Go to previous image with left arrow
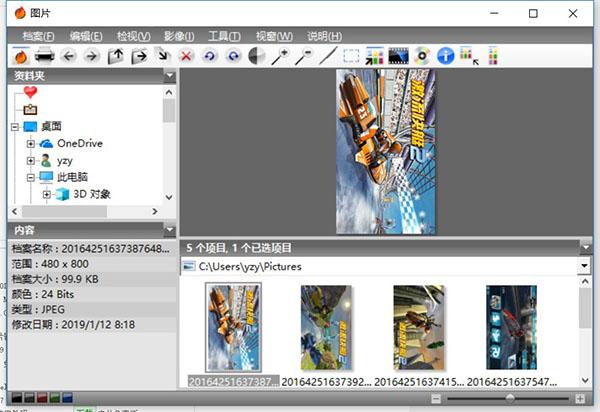The image size is (600, 412). click(68, 56)
